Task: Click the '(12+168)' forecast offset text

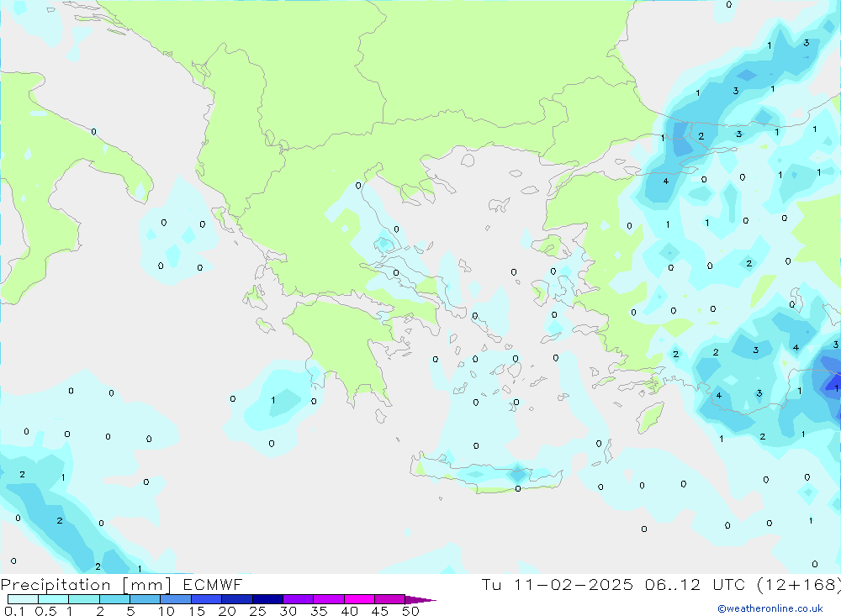Action: (799, 585)
